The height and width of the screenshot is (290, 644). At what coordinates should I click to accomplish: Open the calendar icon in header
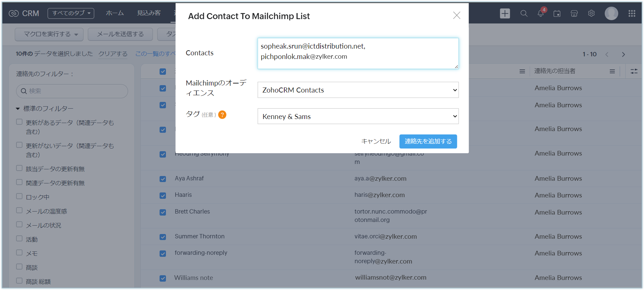[557, 13]
